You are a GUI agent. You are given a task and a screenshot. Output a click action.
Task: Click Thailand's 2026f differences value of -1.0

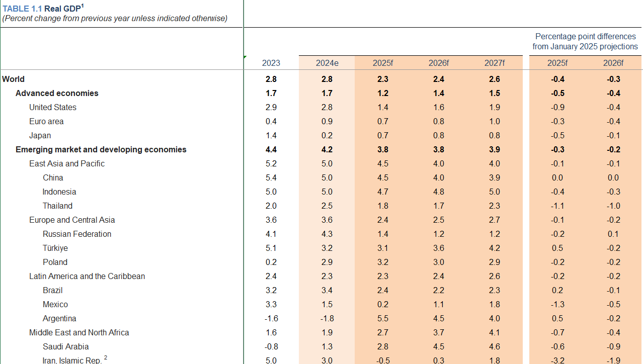point(613,206)
